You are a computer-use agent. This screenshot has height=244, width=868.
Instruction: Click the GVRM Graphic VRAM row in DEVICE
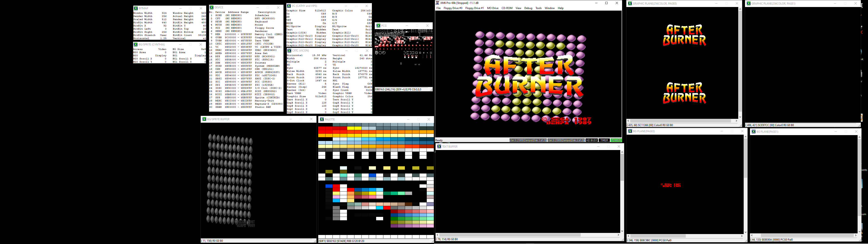246,38
